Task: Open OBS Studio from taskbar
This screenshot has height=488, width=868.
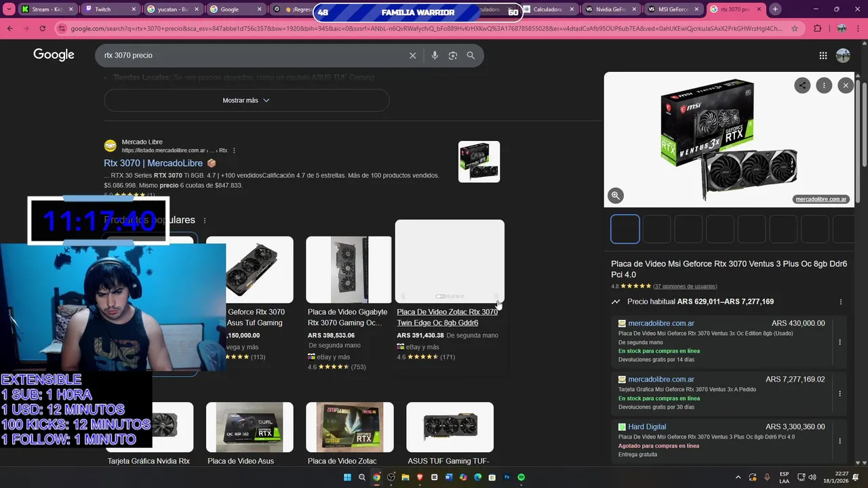Action: (391, 477)
